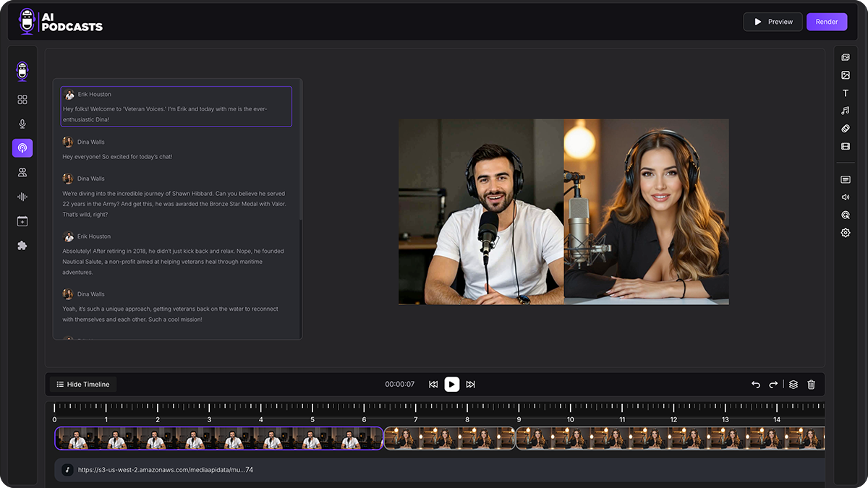The width and height of the screenshot is (868, 488).
Task: Click the redo arrow
Action: pyautogui.click(x=773, y=385)
